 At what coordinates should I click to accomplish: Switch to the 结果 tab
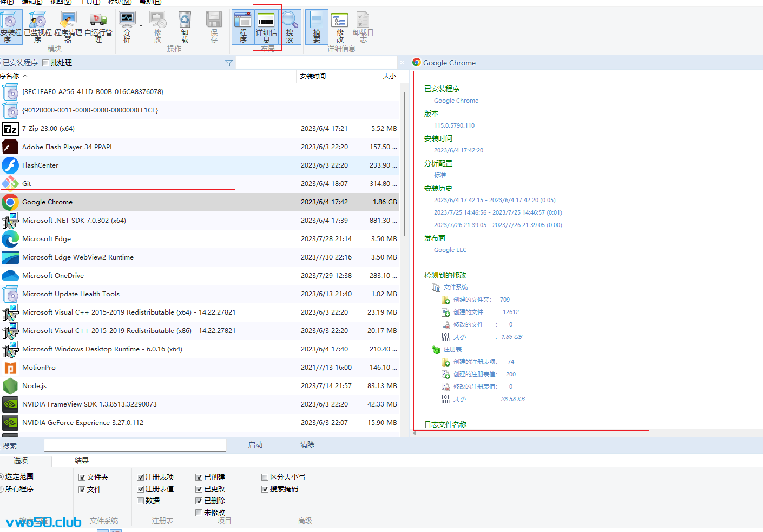coord(82,461)
